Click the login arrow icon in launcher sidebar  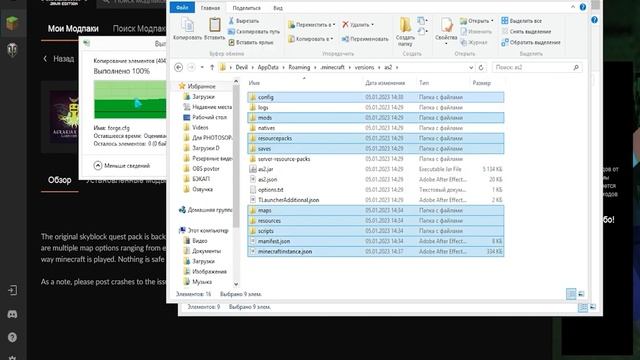(x=12, y=290)
